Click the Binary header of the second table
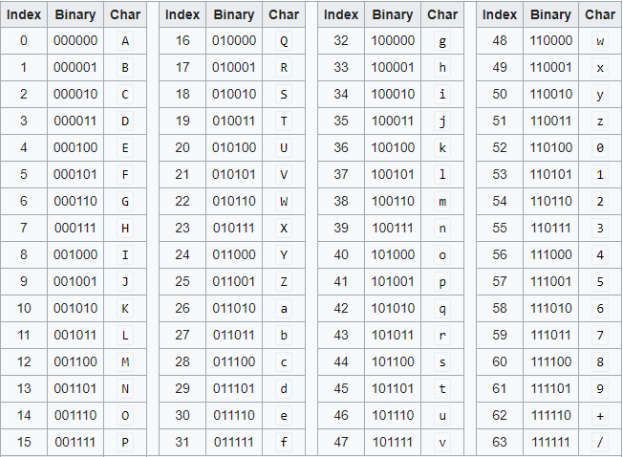Image resolution: width=623 pixels, height=457 pixels. click(x=234, y=15)
